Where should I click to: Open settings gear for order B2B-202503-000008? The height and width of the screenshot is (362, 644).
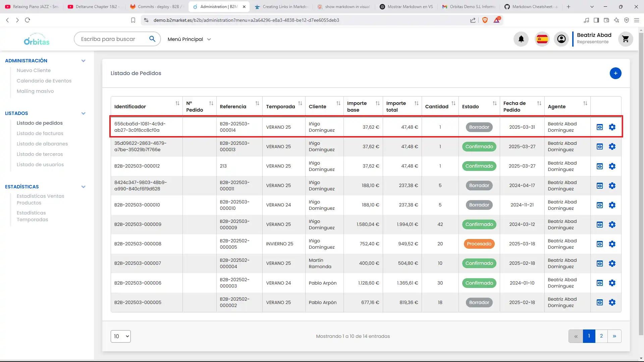(612, 244)
